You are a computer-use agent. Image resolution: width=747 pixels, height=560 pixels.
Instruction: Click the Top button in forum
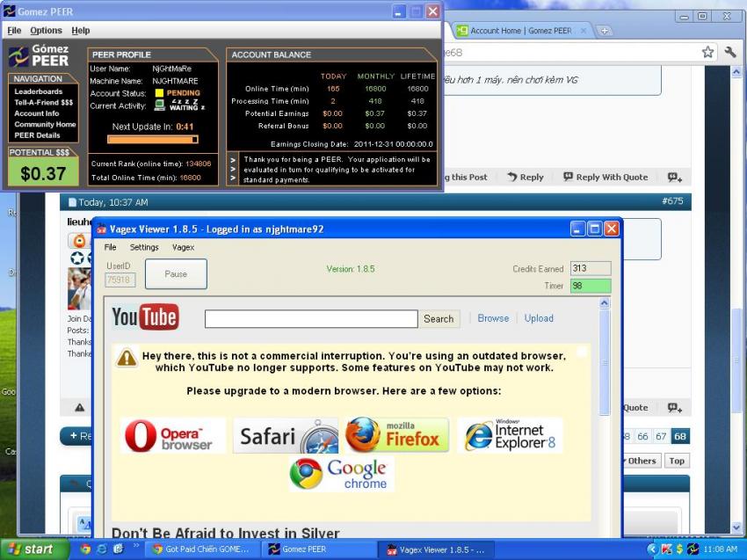(677, 461)
